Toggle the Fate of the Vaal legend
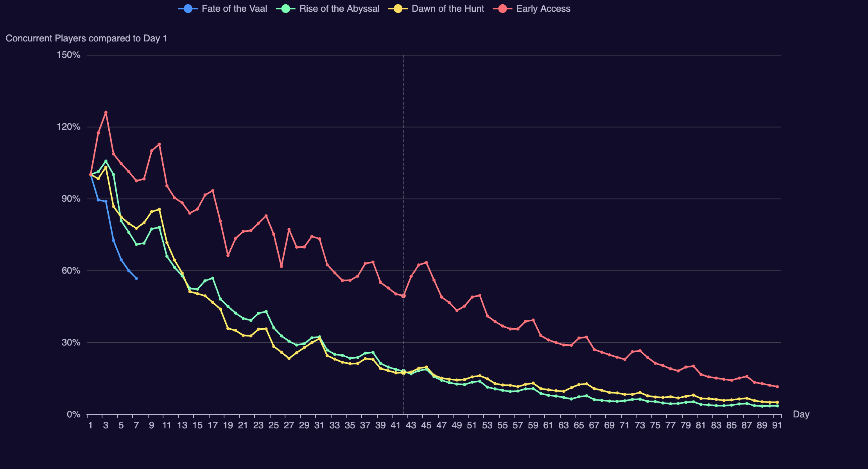This screenshot has height=469, width=868. tap(234, 9)
